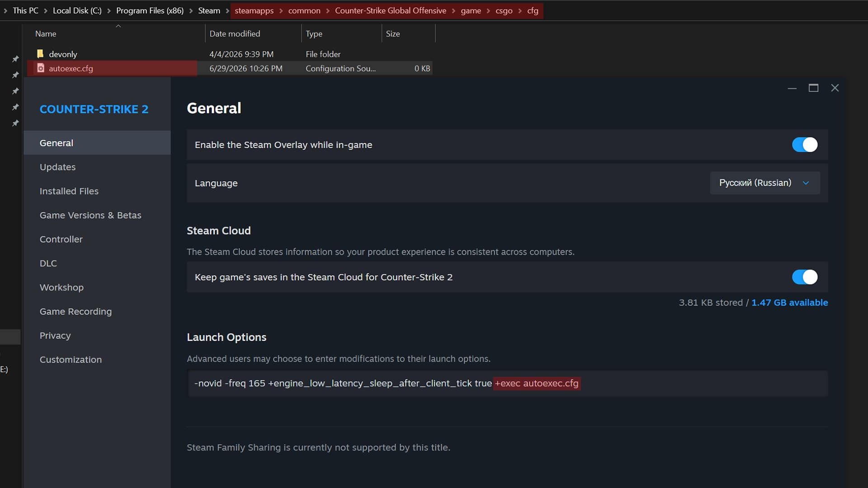Click the COUNTER-STRIKE 2 title
This screenshot has width=868, height=488.
[94, 109]
